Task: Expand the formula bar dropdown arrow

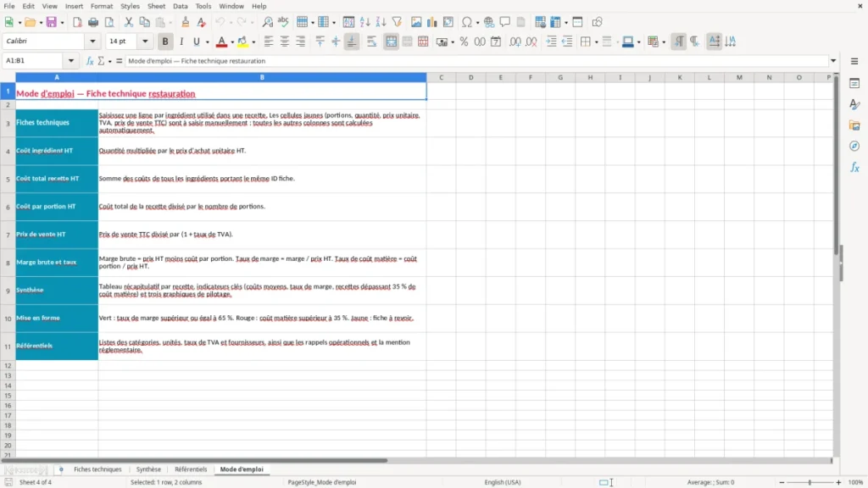Action: coord(833,61)
